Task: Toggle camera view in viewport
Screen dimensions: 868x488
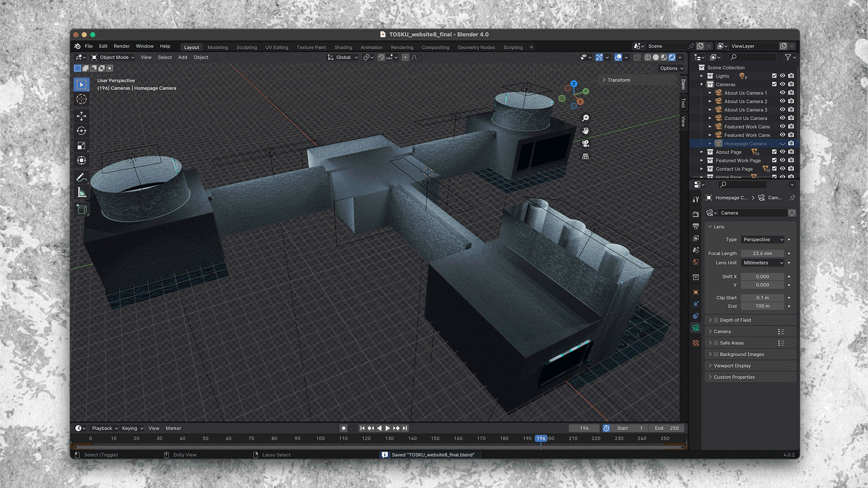Action: click(x=585, y=143)
